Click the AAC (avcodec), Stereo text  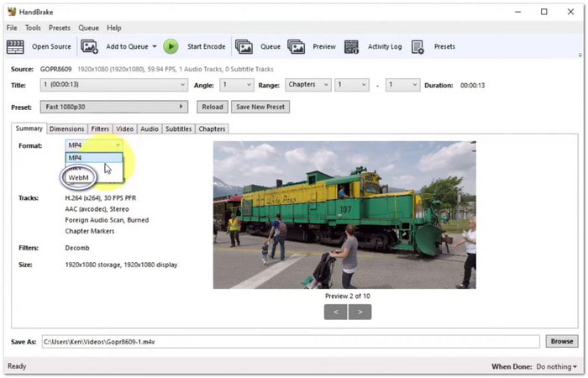pyautogui.click(x=97, y=209)
